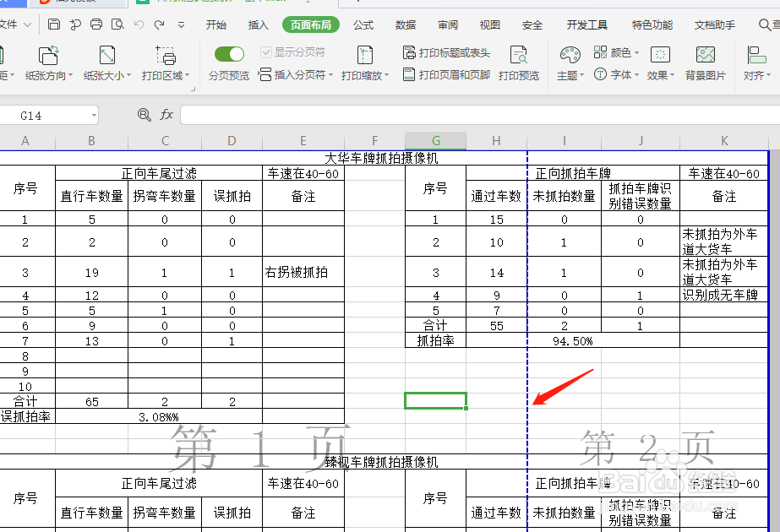Open the 对齐 align dropdown

coord(756,63)
